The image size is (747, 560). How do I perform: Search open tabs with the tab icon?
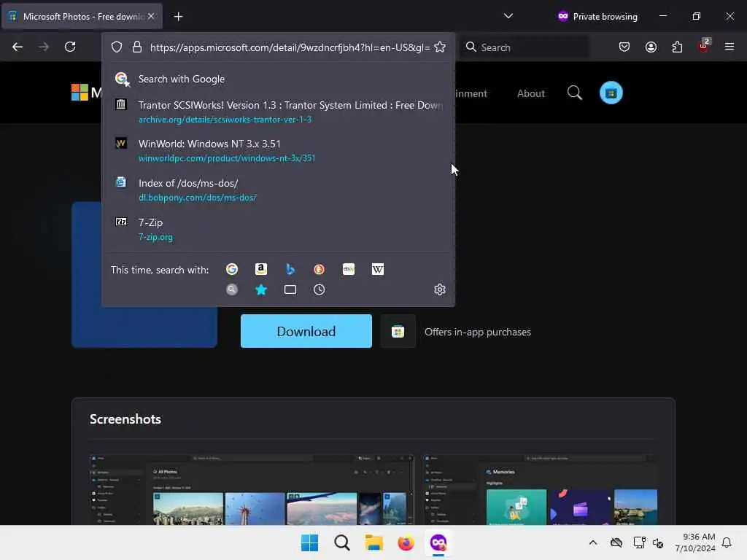tap(290, 289)
